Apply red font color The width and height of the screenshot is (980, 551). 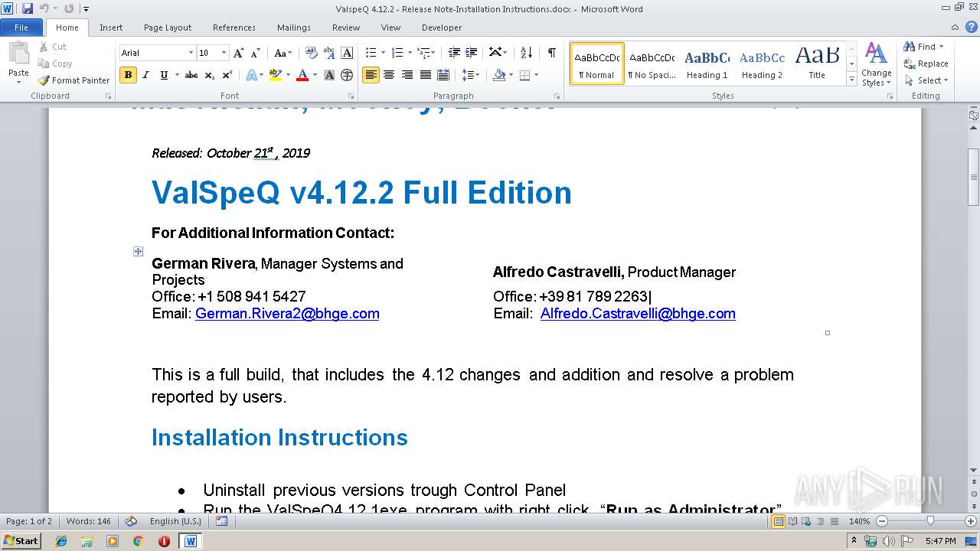point(302,75)
